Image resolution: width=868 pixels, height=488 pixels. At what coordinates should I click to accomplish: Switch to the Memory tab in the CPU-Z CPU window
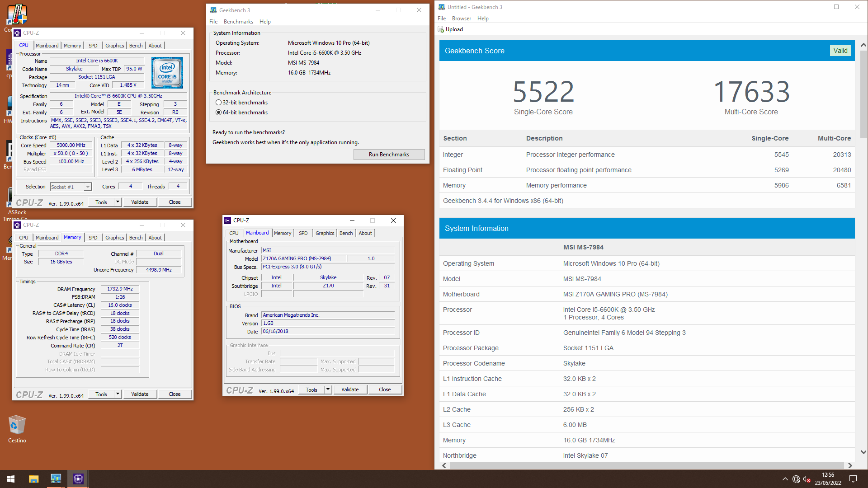coord(72,46)
